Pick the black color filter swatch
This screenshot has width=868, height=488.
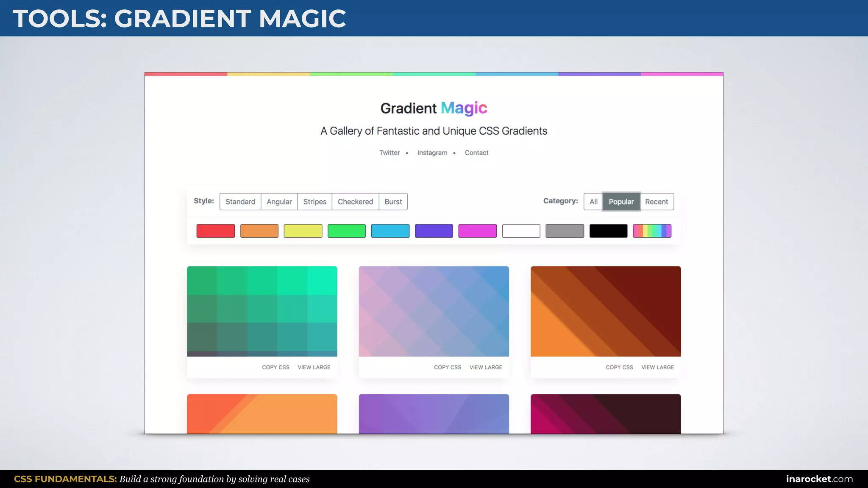pos(608,231)
